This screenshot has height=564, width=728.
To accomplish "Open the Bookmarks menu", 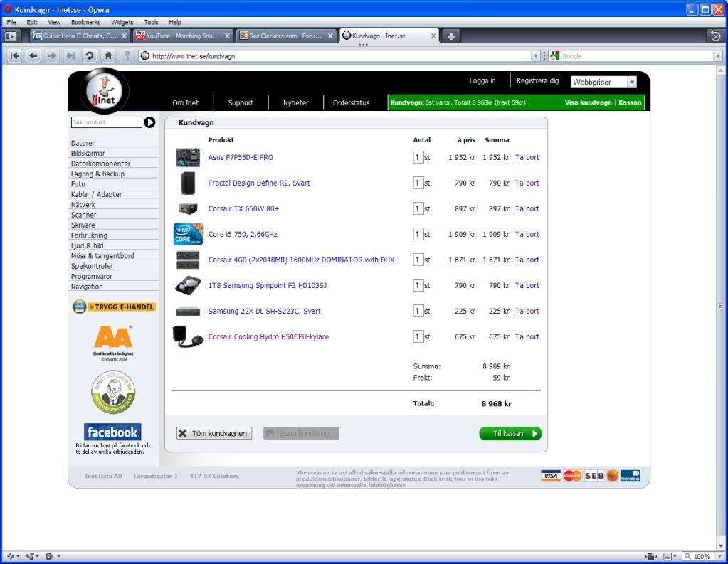I will point(85,22).
